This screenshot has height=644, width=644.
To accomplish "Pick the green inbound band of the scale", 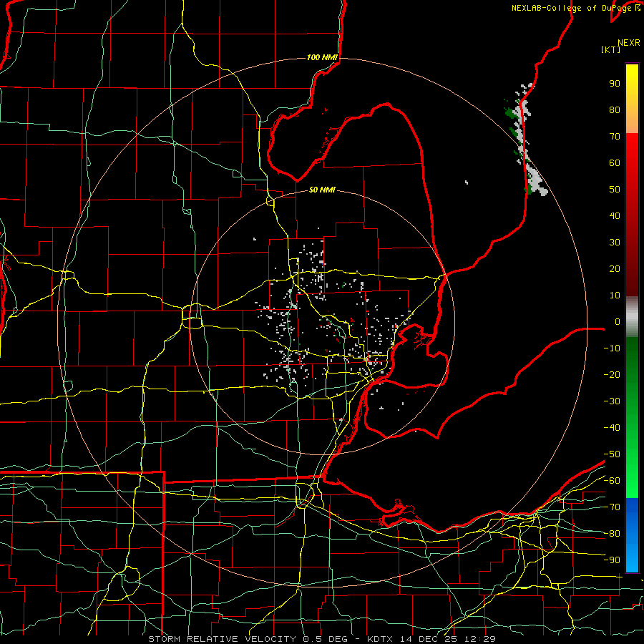I will (x=632, y=418).
